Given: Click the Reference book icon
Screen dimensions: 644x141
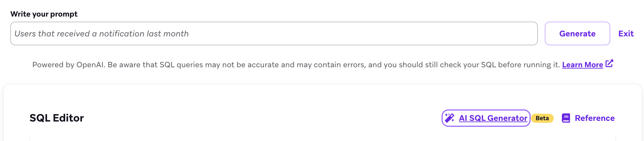Looking at the screenshot, I should point(566,118).
